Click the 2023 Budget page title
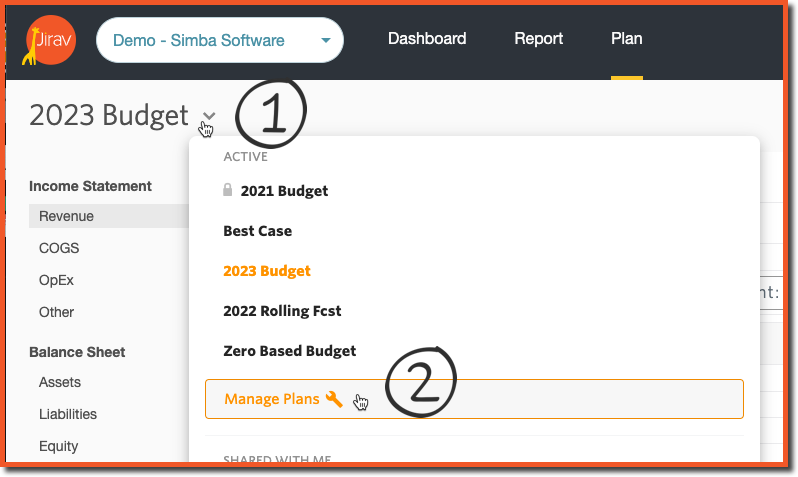Screen dimensions: 798x477 [109, 115]
